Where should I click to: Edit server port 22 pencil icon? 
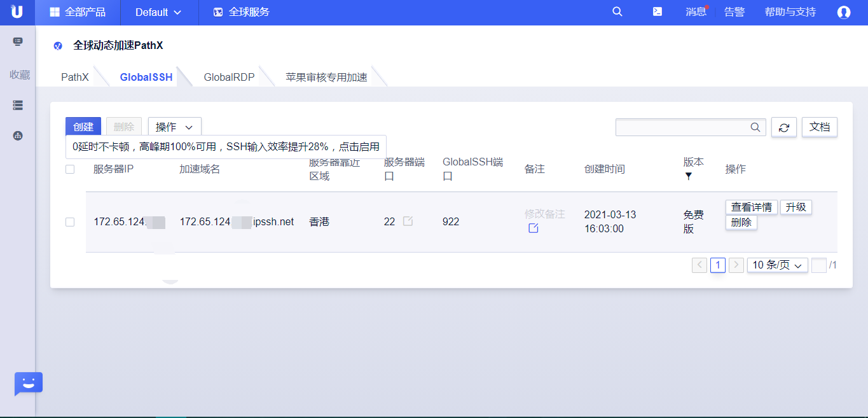pyautogui.click(x=408, y=221)
